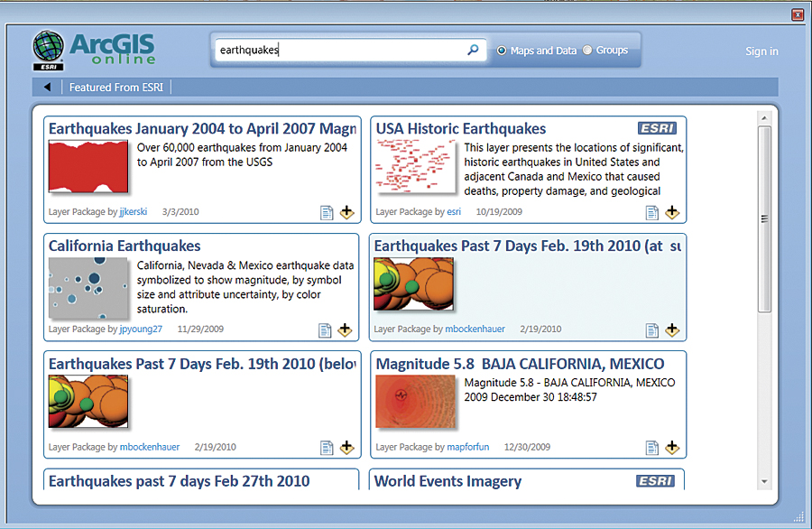Screen dimensions: 812x529
Task: Click the date 10/19/2009 on USA Historic card
Action: (499, 211)
